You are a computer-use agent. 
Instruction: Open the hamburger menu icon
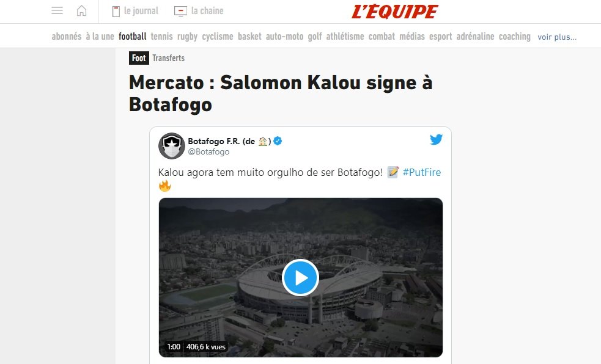(57, 11)
